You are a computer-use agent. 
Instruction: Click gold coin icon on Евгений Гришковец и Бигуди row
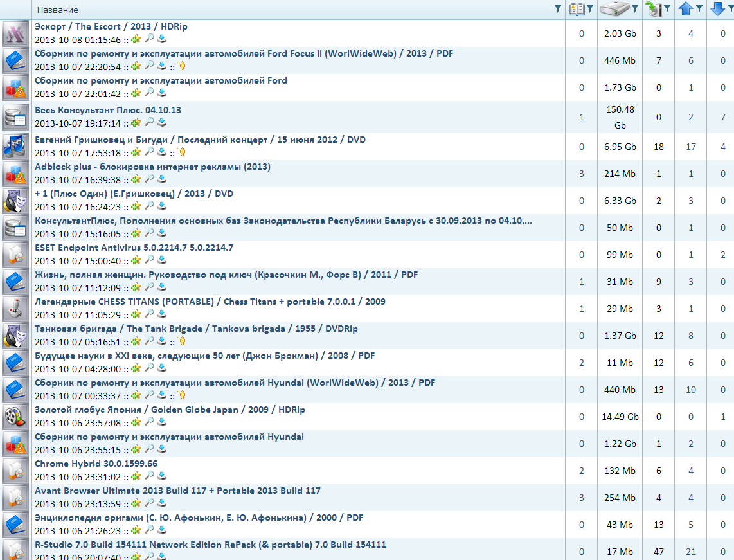[x=182, y=152]
